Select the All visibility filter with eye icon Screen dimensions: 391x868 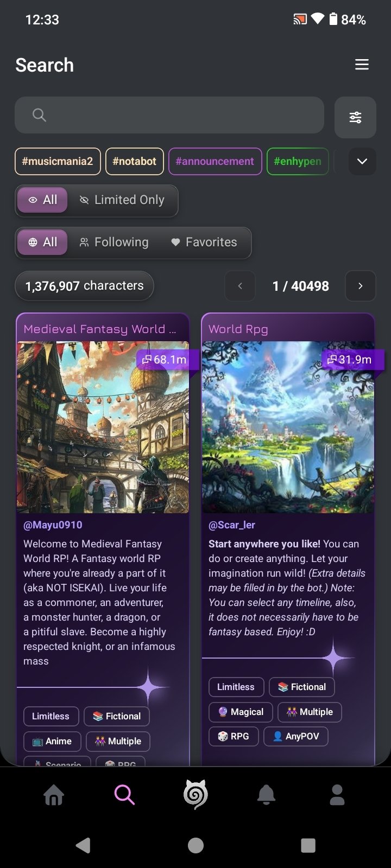coord(42,200)
